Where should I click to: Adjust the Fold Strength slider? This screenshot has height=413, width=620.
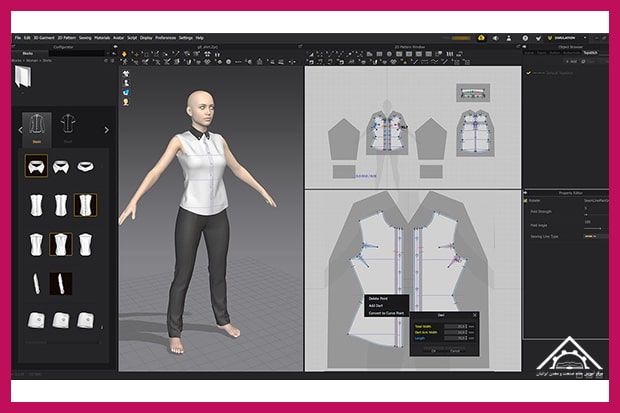(x=595, y=214)
